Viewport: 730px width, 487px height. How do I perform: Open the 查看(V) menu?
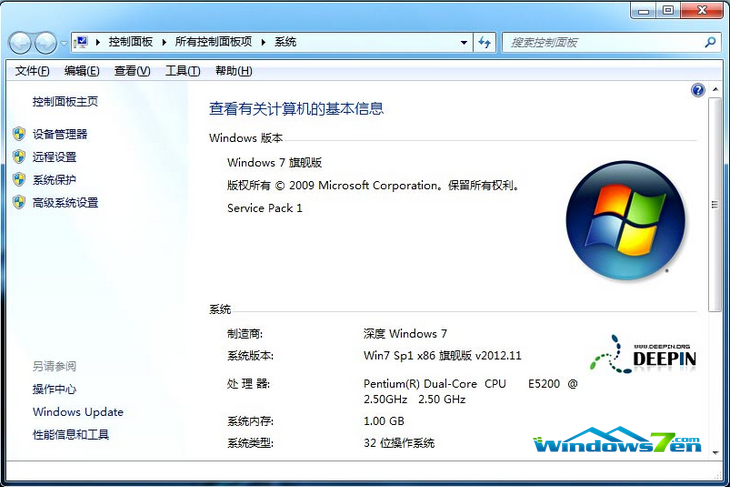pos(132,71)
